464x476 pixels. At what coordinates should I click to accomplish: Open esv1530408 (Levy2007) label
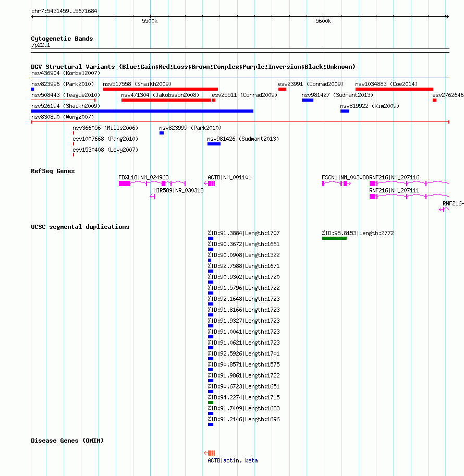coord(105,150)
